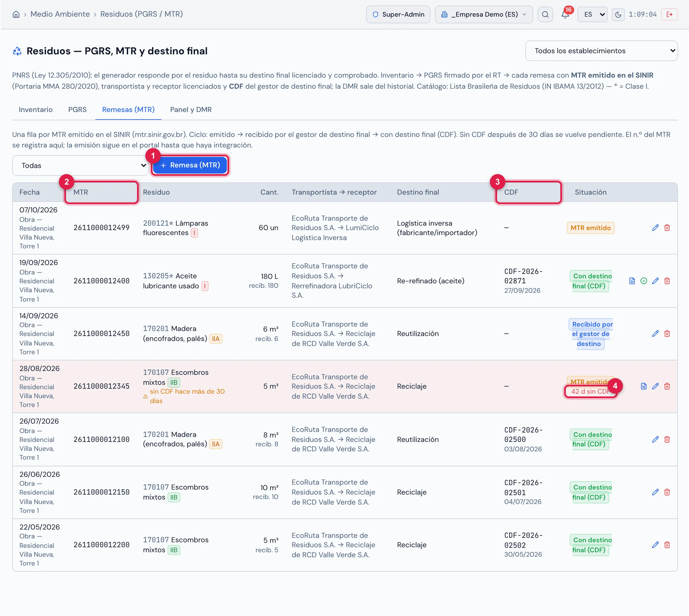Click MTR number 2611000012450

click(102, 334)
